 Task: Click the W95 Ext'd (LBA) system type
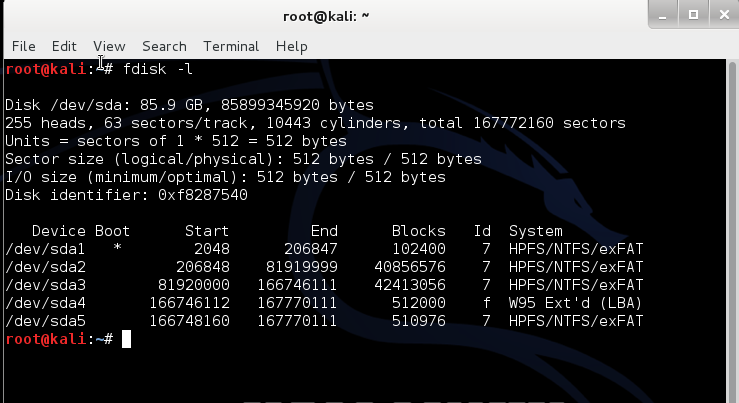575,303
